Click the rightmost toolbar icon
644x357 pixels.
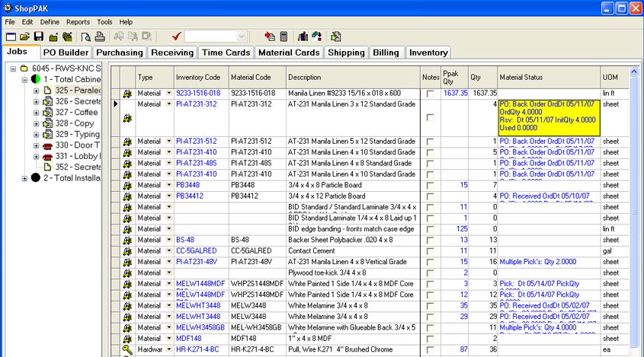335,37
